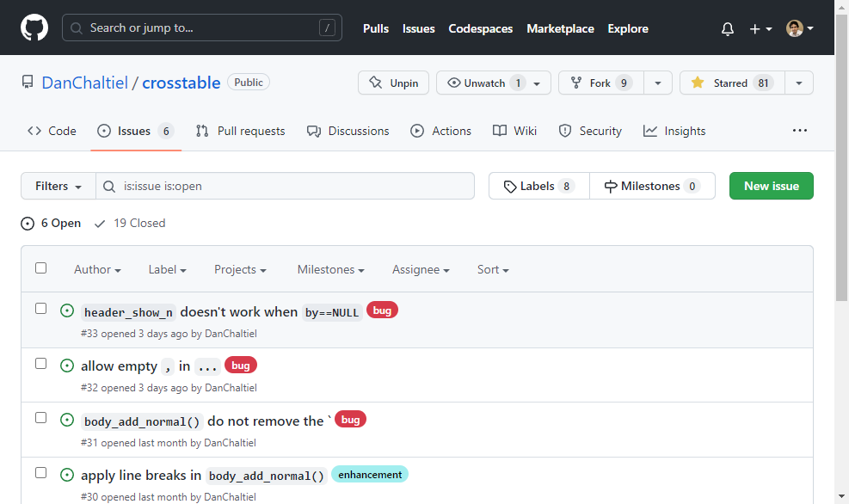Click the GitHub Octocat logo
The height and width of the screenshot is (504, 849).
pos(34,28)
